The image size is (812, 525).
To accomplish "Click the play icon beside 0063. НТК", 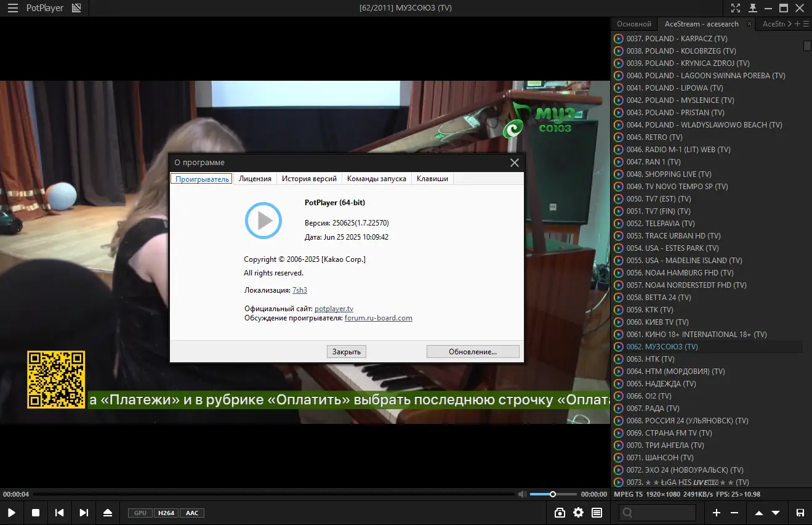I will click(x=619, y=359).
